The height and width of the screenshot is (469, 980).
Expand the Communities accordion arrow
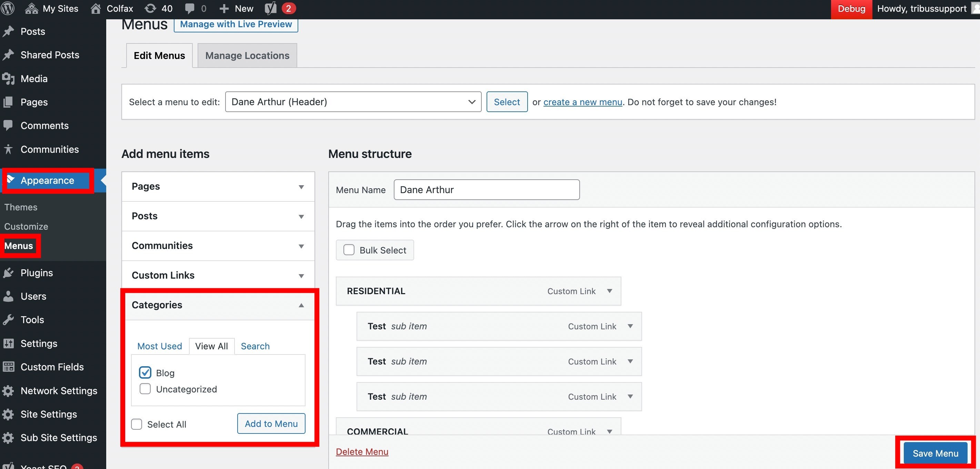pos(301,246)
